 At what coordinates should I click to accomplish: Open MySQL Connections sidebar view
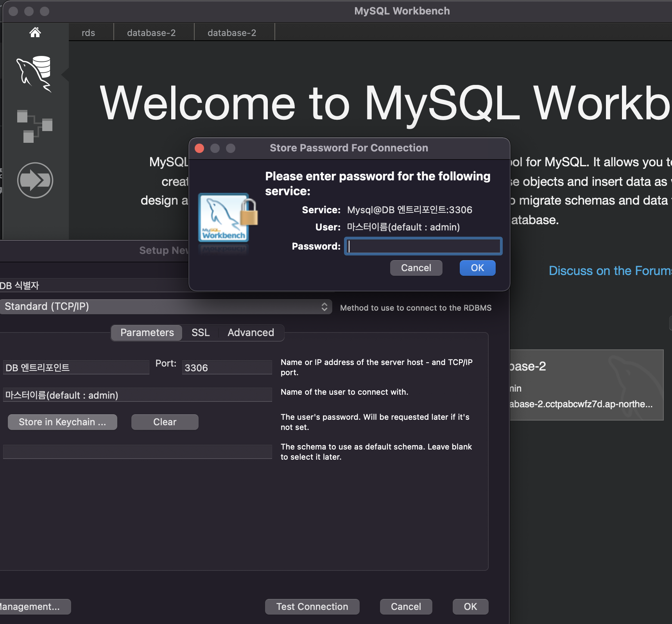point(34,74)
